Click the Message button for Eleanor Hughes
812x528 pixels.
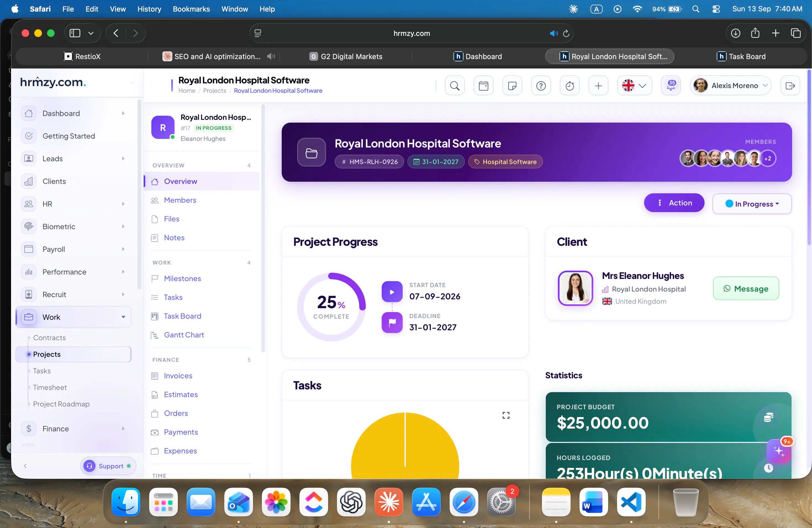pyautogui.click(x=746, y=289)
